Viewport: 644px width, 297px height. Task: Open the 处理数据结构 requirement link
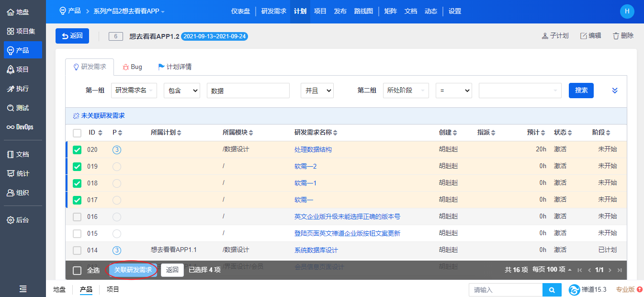pos(313,149)
